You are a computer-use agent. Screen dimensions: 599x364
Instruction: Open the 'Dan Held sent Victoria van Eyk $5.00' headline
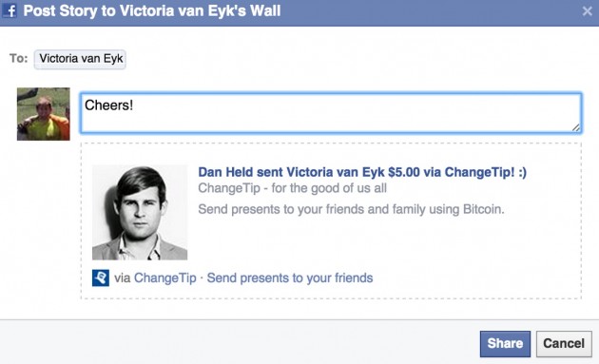pyautogui.click(x=362, y=172)
